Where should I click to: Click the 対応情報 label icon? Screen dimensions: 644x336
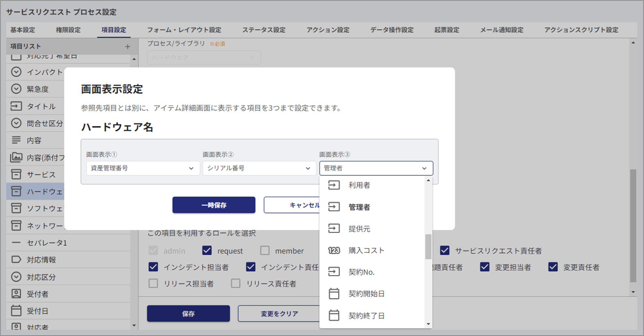tap(16, 260)
